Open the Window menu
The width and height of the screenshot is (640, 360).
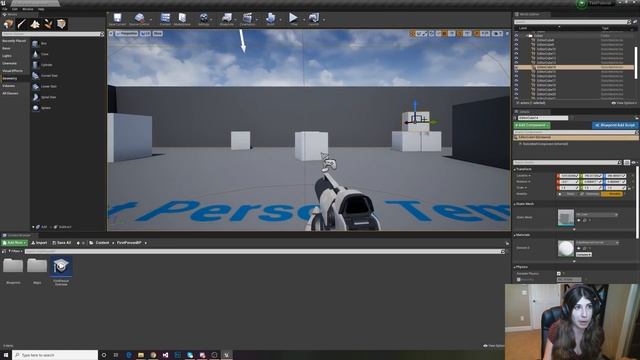pyautogui.click(x=28, y=9)
